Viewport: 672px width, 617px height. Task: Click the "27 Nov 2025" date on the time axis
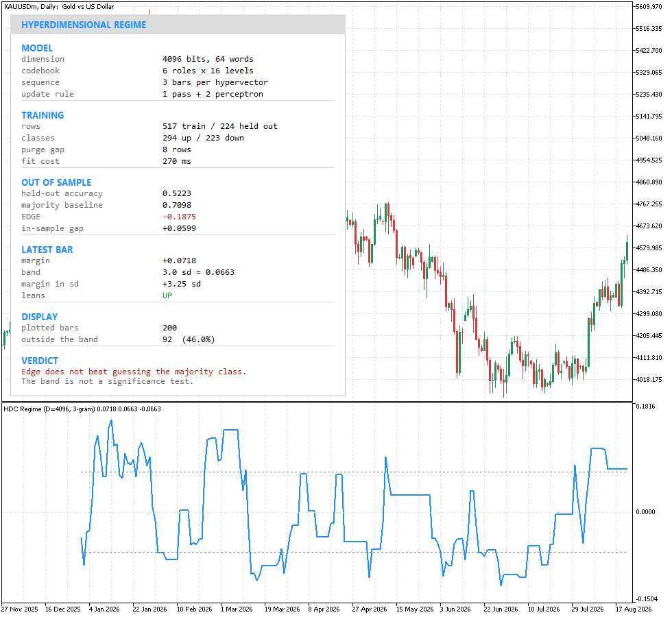coord(20,609)
